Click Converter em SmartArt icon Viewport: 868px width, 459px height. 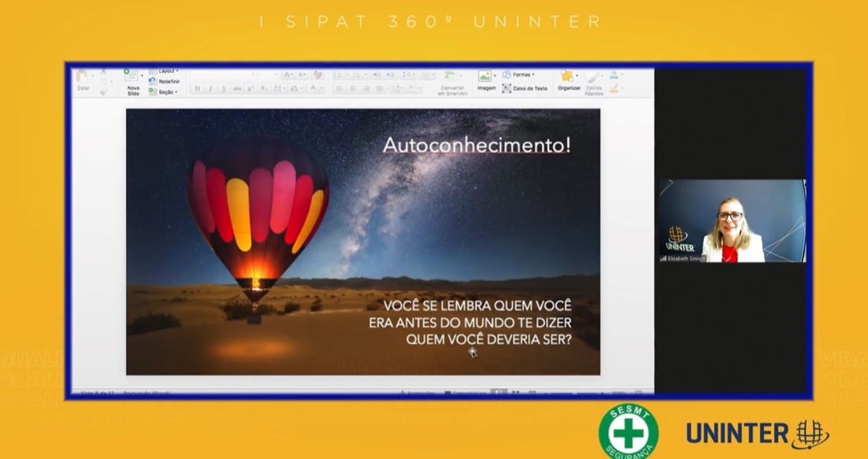pyautogui.click(x=451, y=79)
